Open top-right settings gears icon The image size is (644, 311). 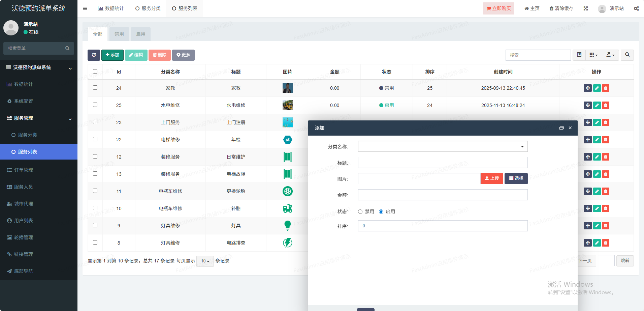tap(636, 8)
